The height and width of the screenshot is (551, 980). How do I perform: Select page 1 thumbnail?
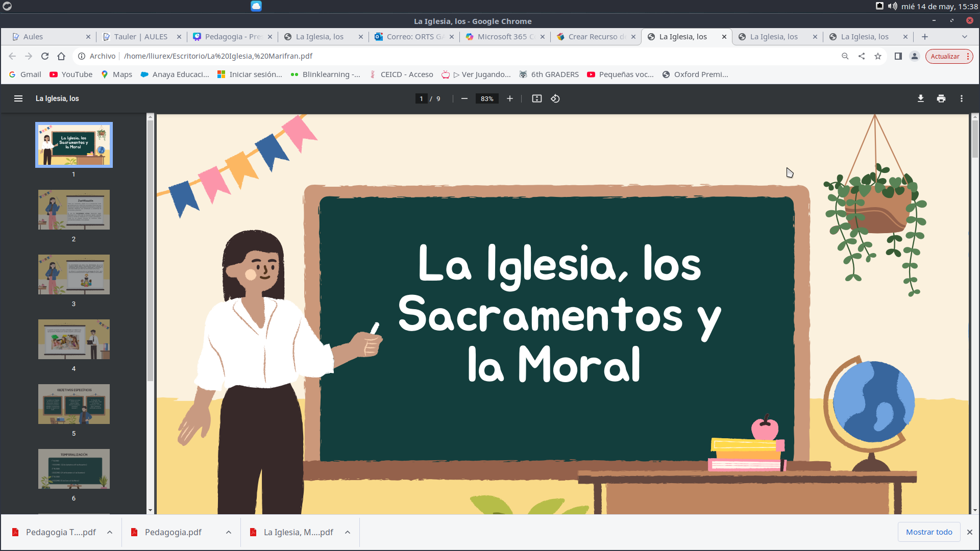coord(74,145)
